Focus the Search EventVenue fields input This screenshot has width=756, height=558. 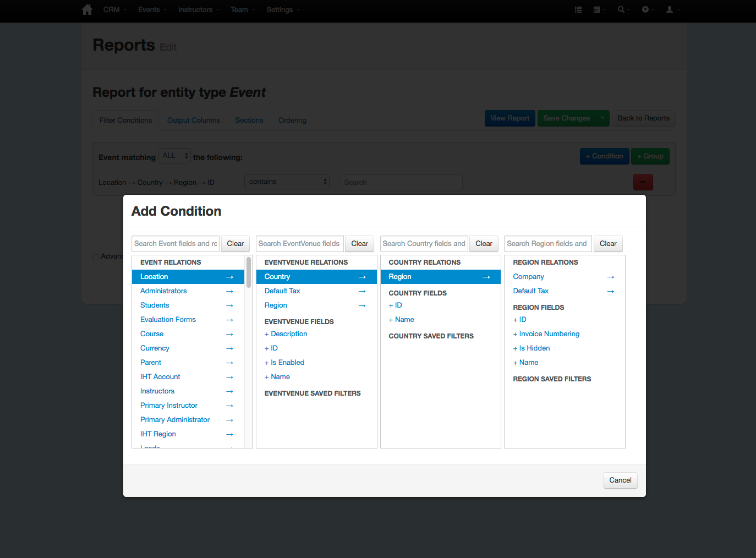(300, 244)
